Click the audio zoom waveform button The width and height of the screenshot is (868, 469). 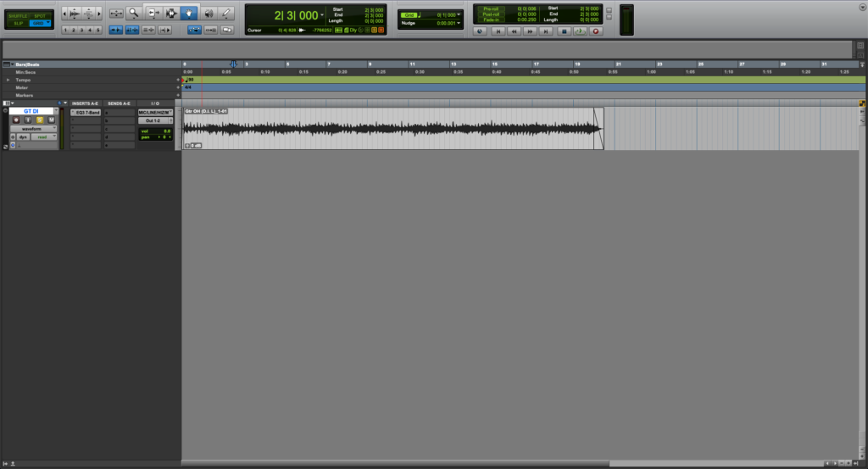[75, 13]
